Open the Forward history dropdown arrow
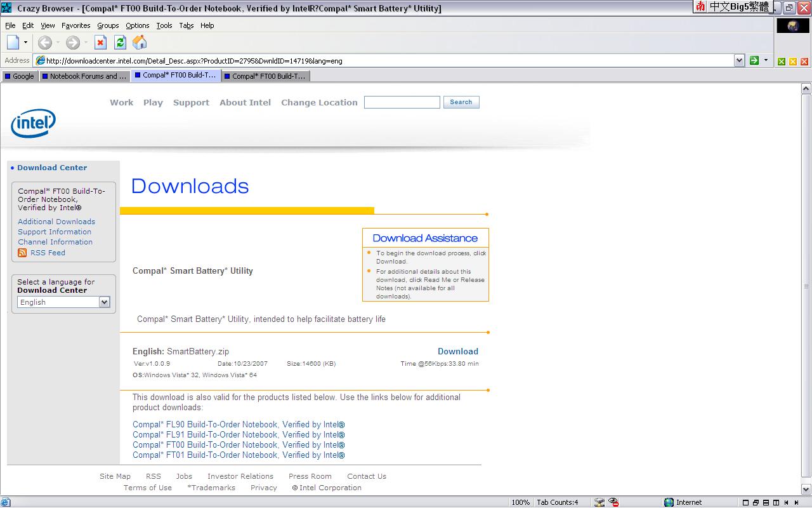The image size is (812, 508). click(86, 43)
